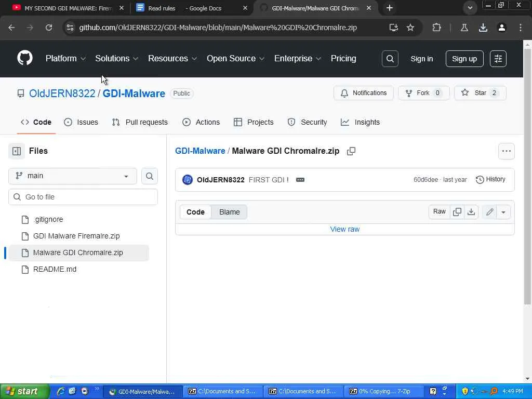Select the Code view toggle
The image size is (532, 399).
pos(195,212)
